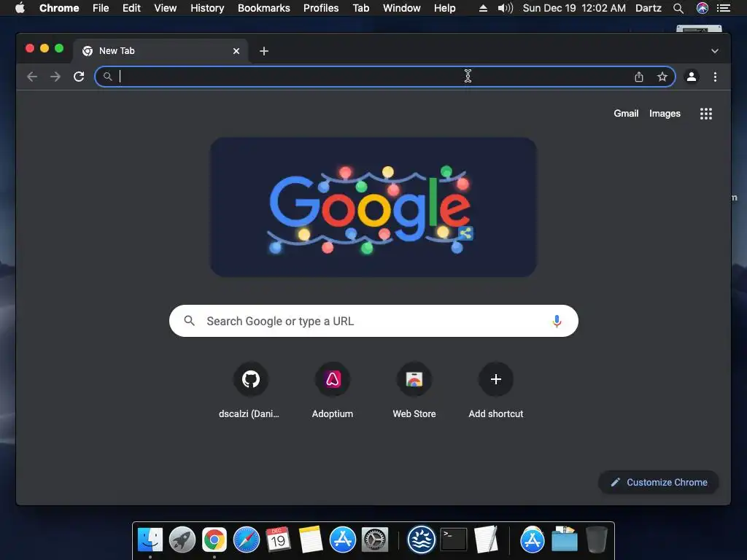The height and width of the screenshot is (560, 747).
Task: Open Chrome's three-dot menu
Action: [x=715, y=77]
